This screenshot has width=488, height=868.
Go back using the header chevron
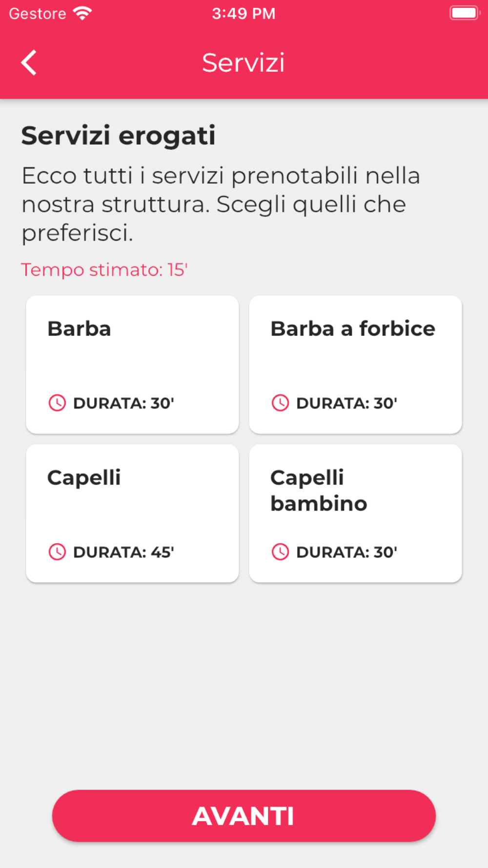(x=29, y=62)
